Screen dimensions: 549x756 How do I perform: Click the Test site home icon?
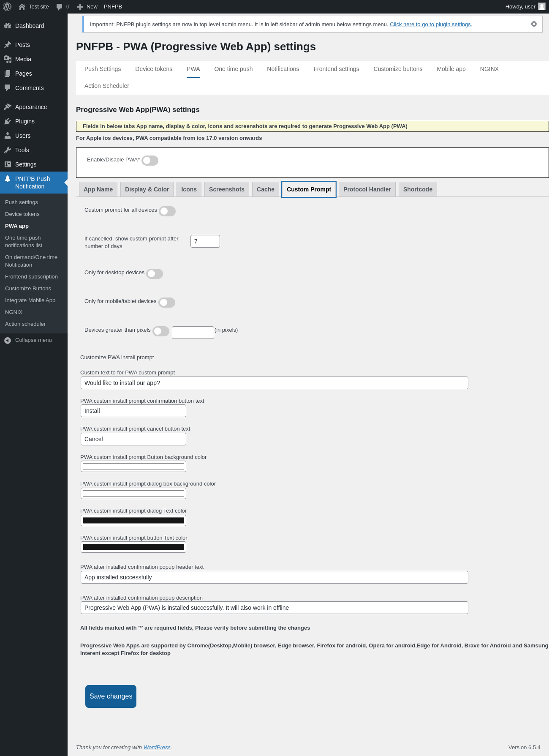click(22, 7)
